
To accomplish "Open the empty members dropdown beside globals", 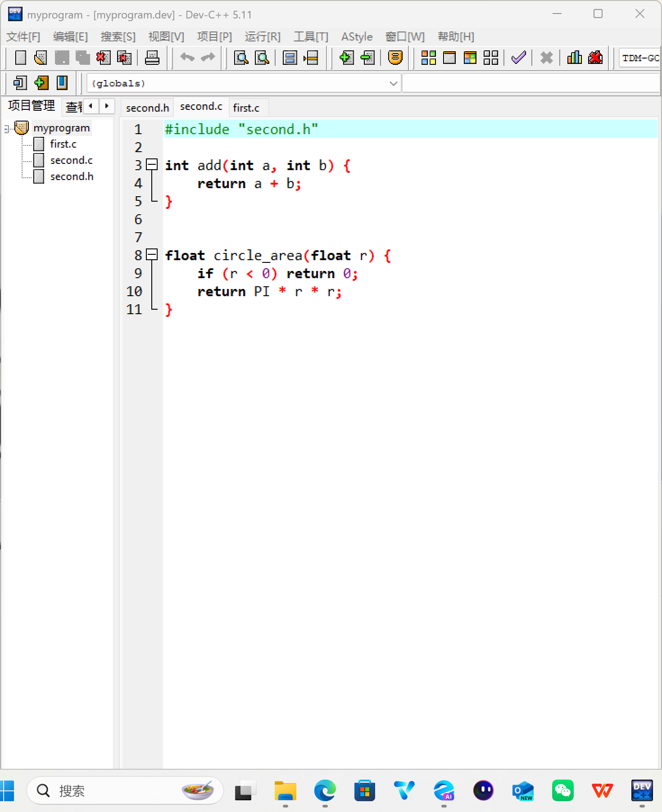I will [531, 83].
